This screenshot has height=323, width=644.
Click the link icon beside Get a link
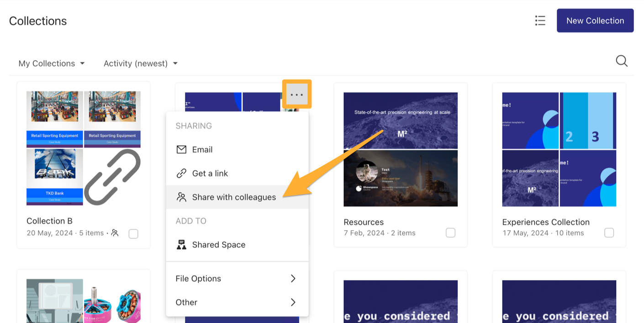coord(181,173)
